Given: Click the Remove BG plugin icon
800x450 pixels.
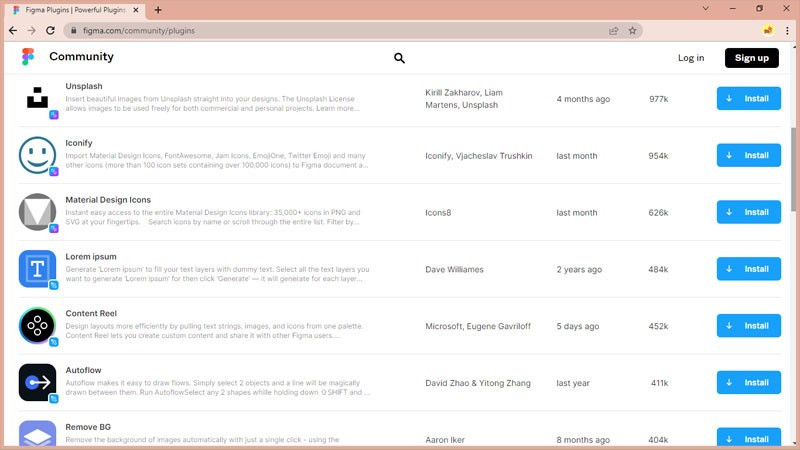Looking at the screenshot, I should pos(37,434).
